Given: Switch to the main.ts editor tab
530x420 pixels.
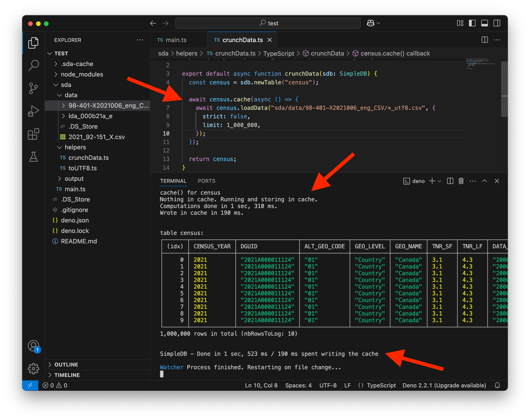Looking at the screenshot, I should 179,40.
